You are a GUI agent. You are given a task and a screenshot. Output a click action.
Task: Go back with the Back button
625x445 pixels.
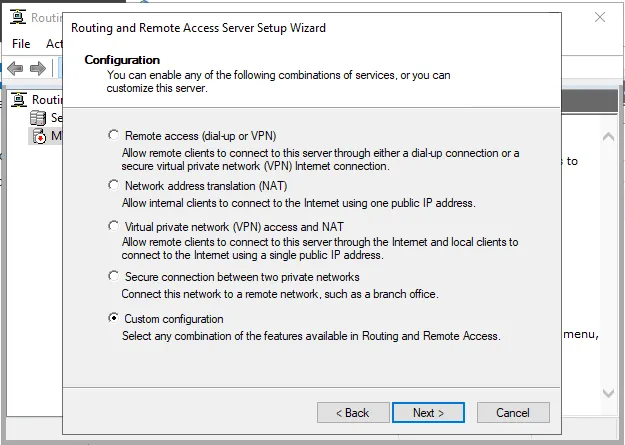click(352, 412)
